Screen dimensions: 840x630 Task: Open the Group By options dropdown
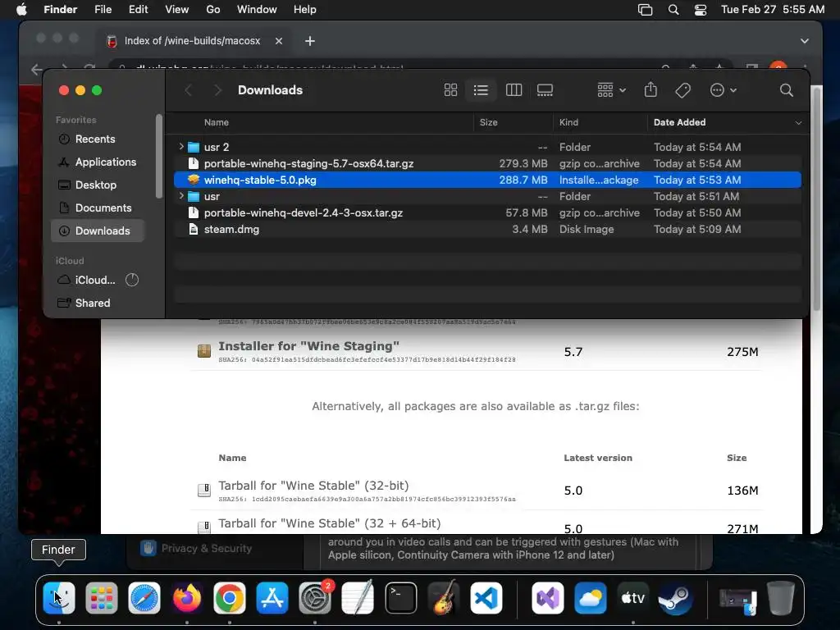click(611, 90)
